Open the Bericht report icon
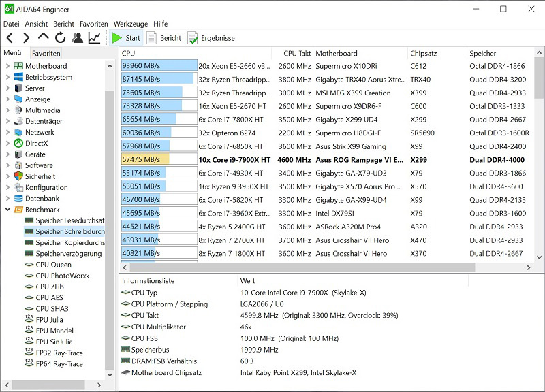The height and width of the screenshot is (392, 545). pyautogui.click(x=151, y=38)
